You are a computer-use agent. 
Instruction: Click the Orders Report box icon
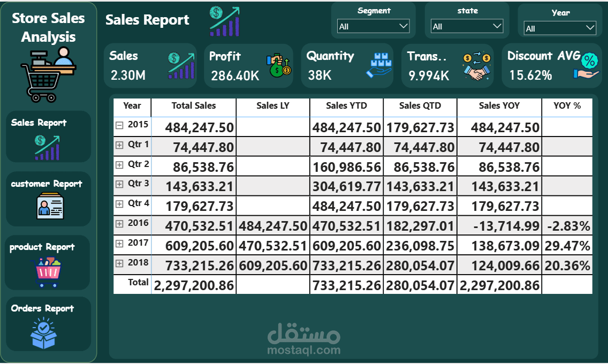pos(43,333)
